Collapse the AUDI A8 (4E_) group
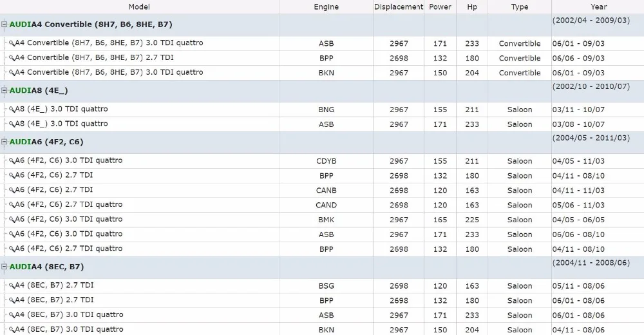The height and width of the screenshot is (335, 644). 4,90
